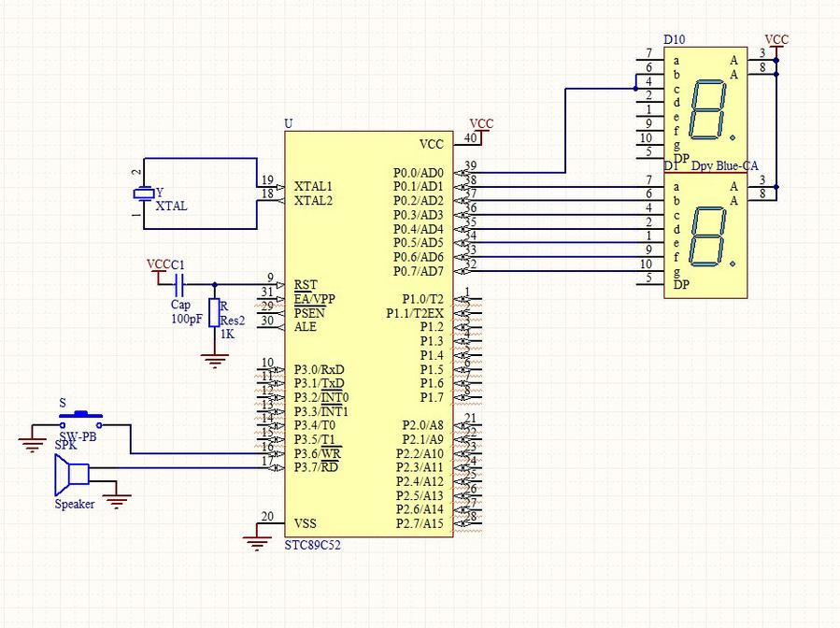Select the 1K resistor Res2 symbol
This screenshot has width=840, height=628.
214,313
